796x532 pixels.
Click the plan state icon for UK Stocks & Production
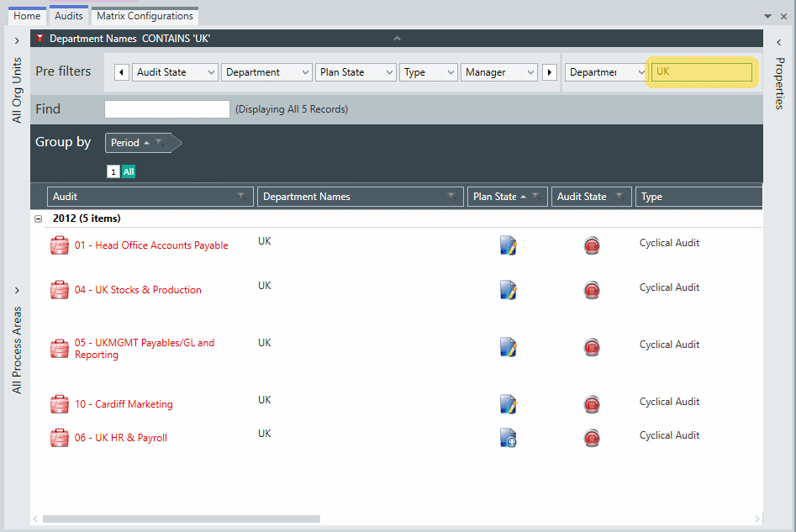pos(509,290)
